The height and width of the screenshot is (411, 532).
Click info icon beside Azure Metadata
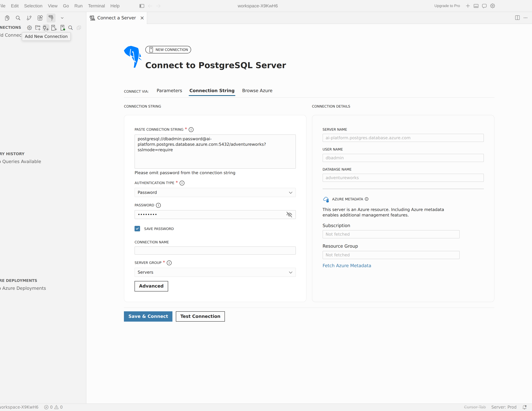point(367,199)
